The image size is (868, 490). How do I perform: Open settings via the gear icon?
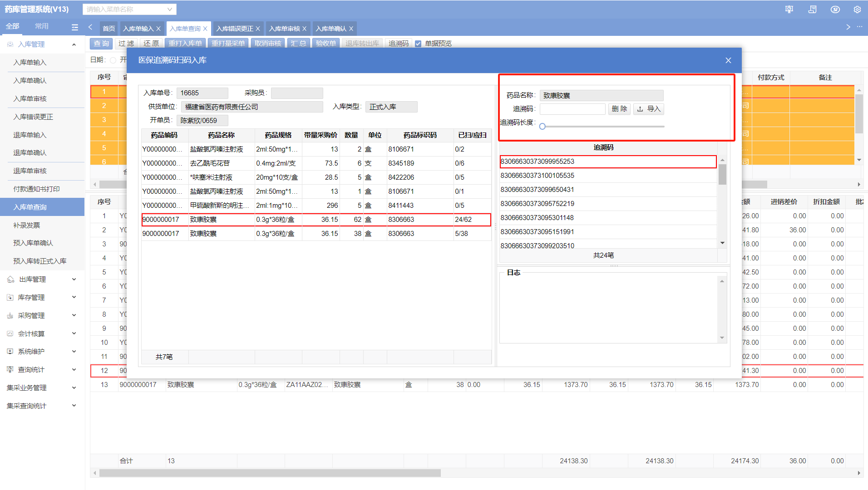857,10
